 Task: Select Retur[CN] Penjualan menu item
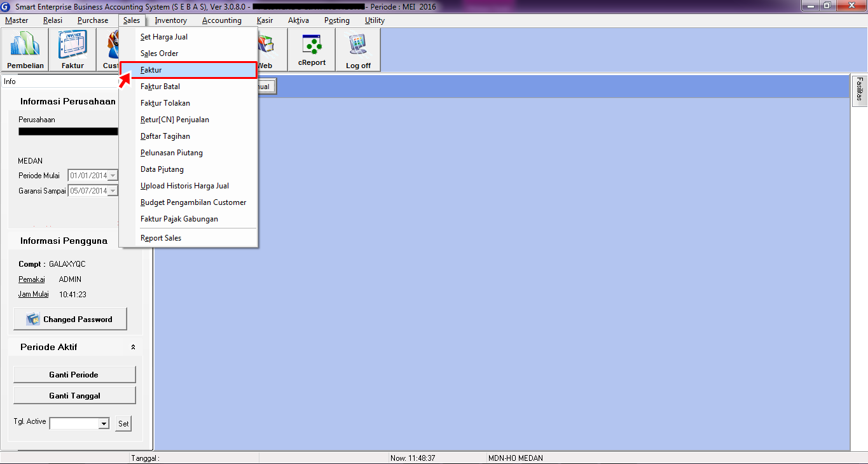pos(174,120)
